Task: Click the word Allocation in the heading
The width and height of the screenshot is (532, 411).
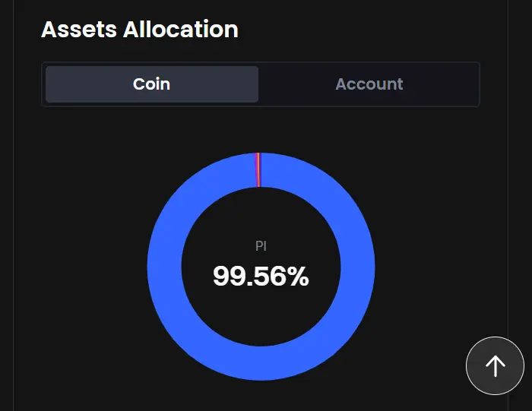Action: tap(181, 29)
